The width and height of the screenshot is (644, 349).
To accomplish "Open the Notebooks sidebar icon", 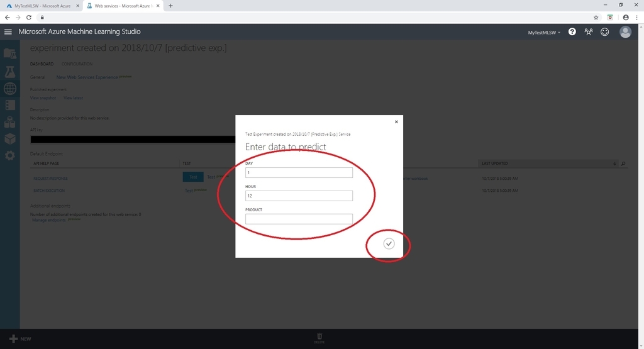I will pos(10,105).
